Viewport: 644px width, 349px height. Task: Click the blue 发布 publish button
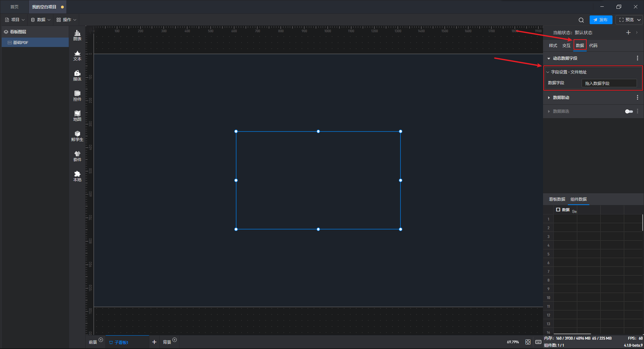click(601, 20)
